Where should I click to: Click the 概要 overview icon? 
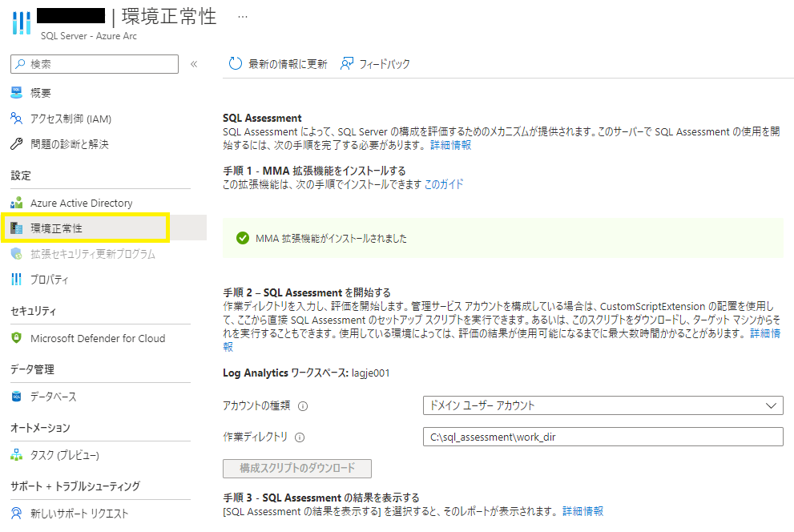point(17,93)
